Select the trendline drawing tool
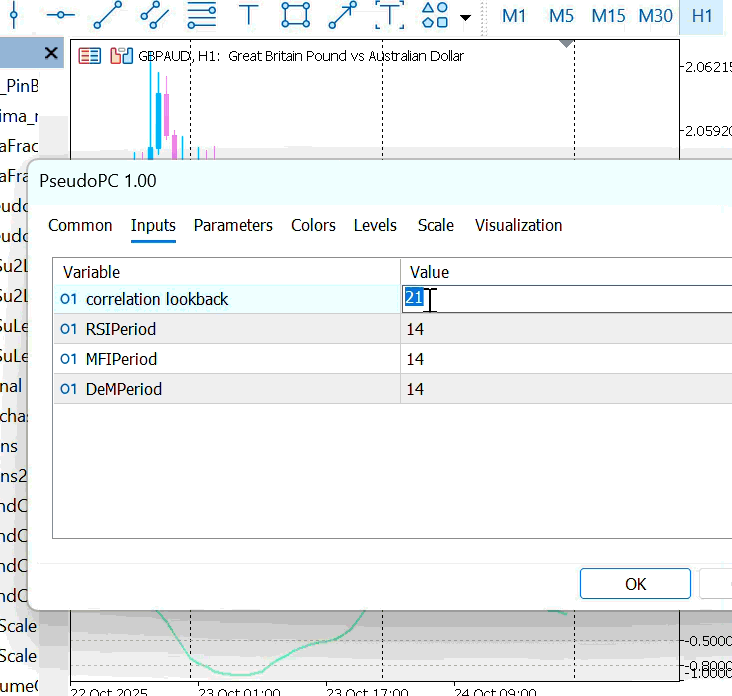The width and height of the screenshot is (732, 696). point(107,15)
